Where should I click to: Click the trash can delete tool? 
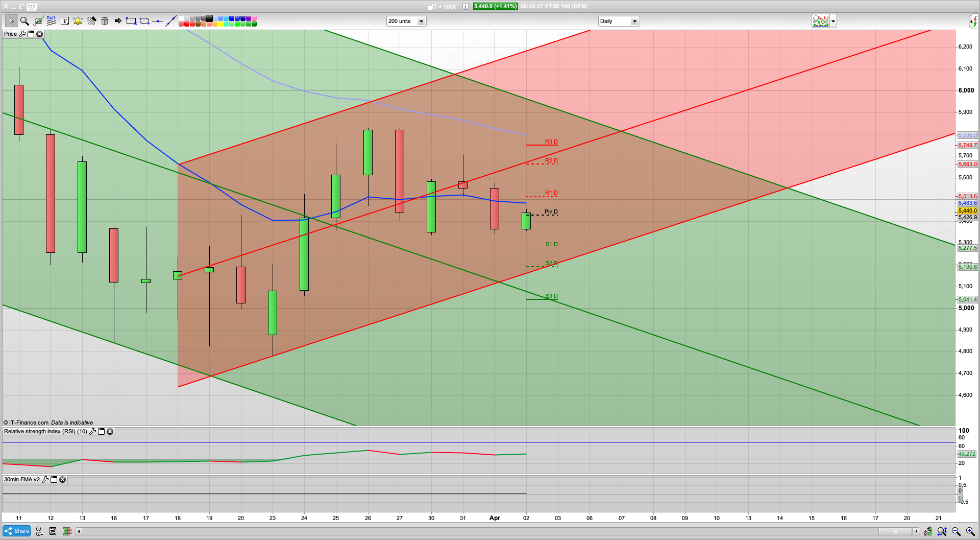click(x=105, y=21)
